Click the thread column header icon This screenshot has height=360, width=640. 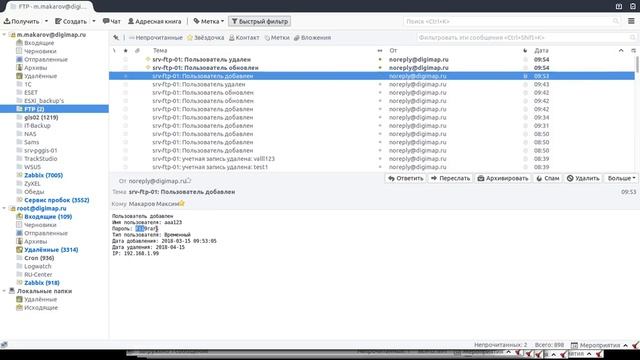pos(114,51)
